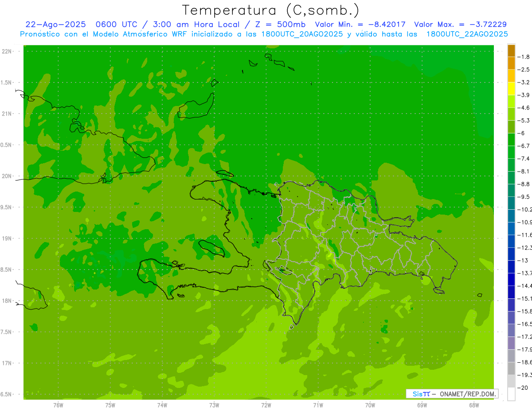The image size is (532, 411).
Task: Click the '22N' latitude axis label
Action: pyautogui.click(x=7, y=51)
